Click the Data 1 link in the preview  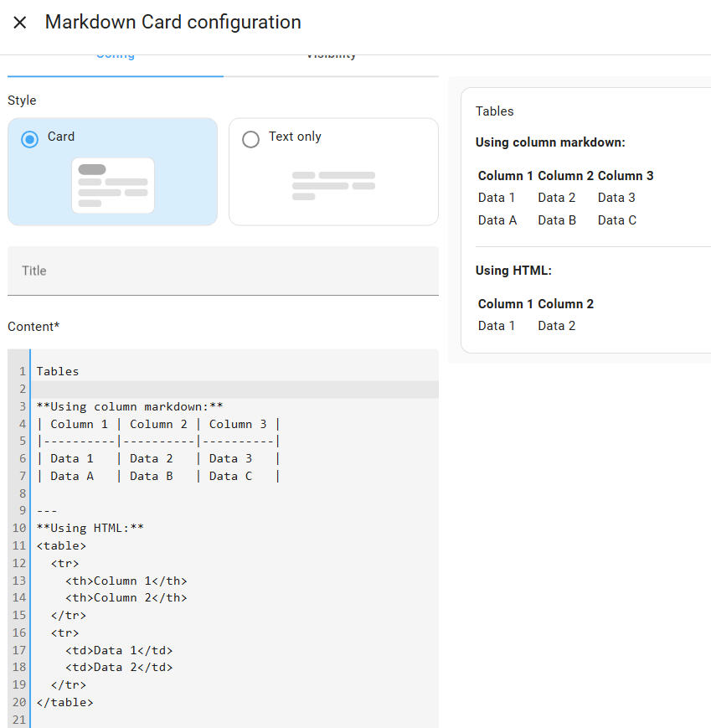[x=497, y=197]
